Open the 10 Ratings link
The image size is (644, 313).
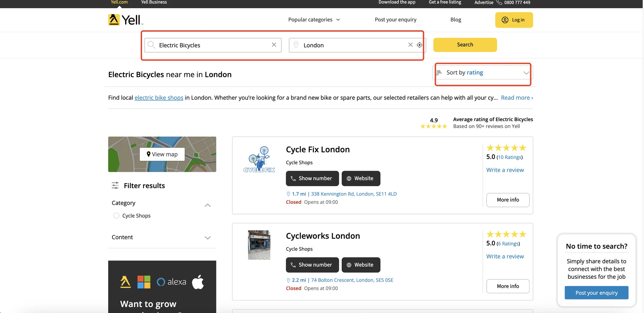509,157
